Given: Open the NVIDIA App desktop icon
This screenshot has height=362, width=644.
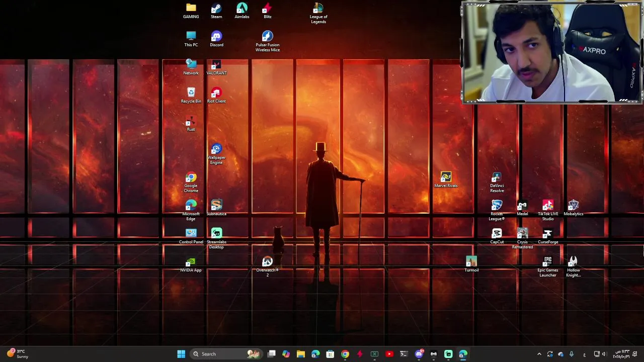Looking at the screenshot, I should pyautogui.click(x=191, y=264).
